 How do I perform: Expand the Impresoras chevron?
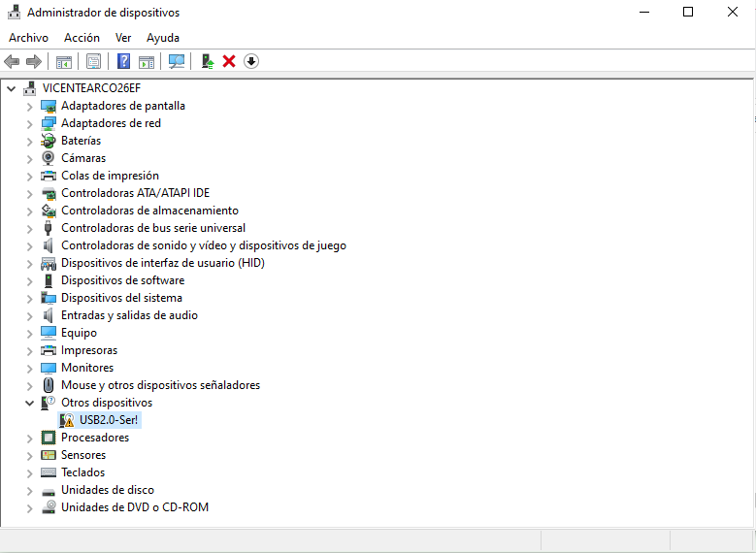click(x=30, y=351)
